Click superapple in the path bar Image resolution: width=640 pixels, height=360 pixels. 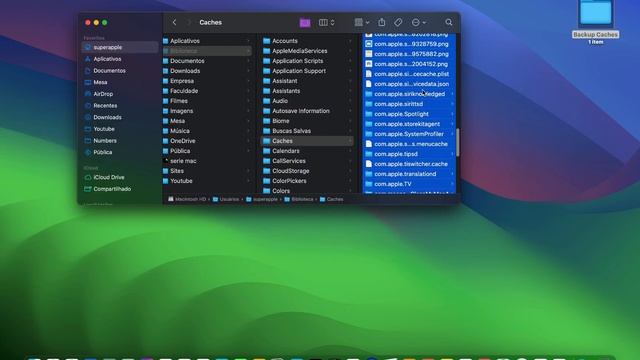click(262, 199)
